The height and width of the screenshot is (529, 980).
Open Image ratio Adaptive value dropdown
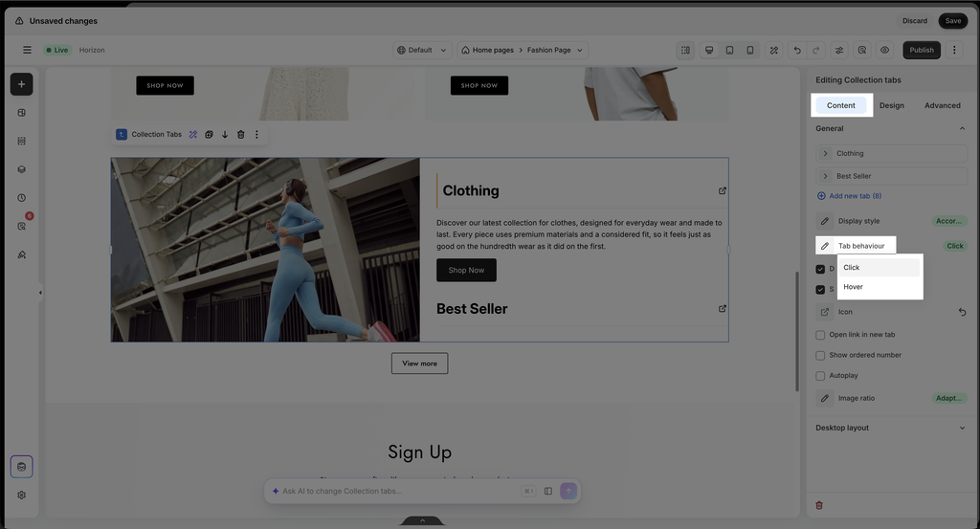coord(948,399)
